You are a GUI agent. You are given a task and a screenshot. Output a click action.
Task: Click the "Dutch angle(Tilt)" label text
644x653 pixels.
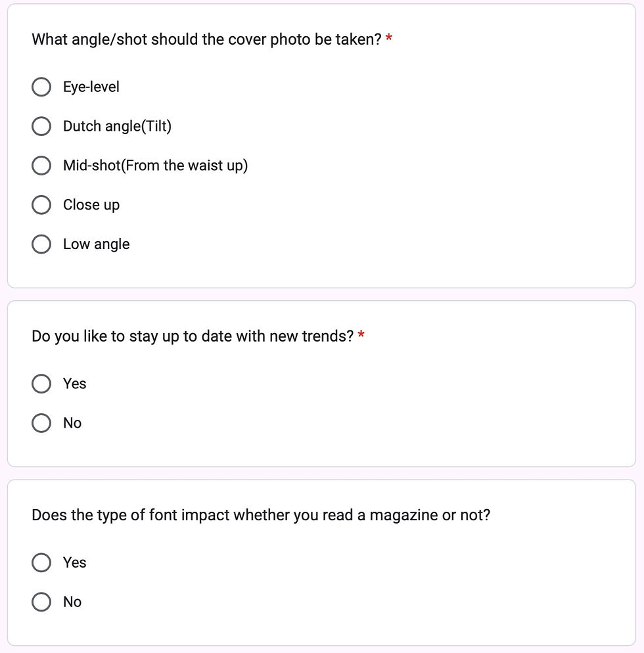point(117,126)
